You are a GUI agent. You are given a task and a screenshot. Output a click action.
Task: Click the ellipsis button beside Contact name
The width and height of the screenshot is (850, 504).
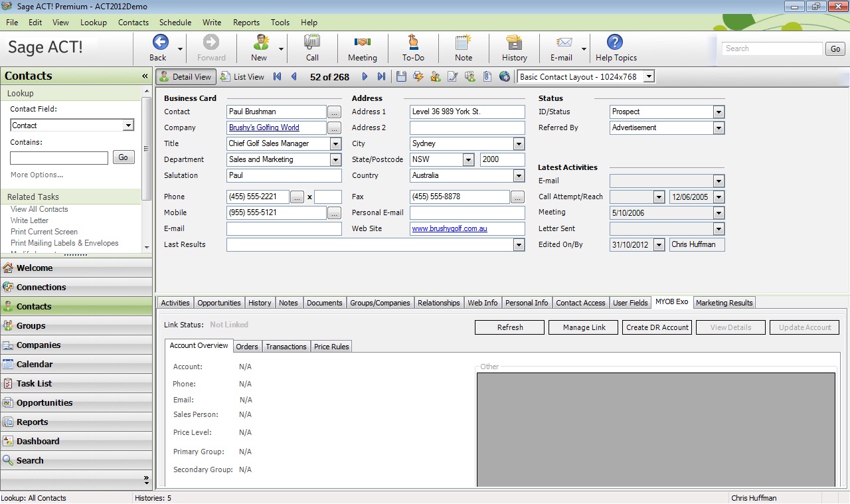335,112
